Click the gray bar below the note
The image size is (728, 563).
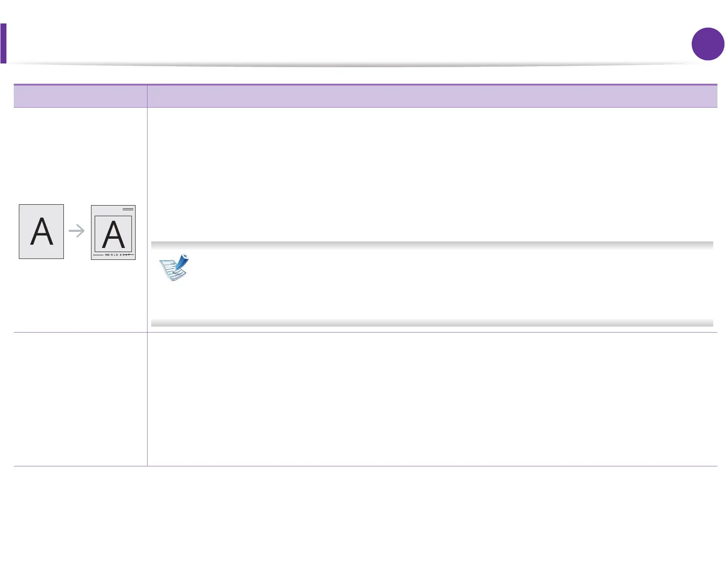coord(432,323)
